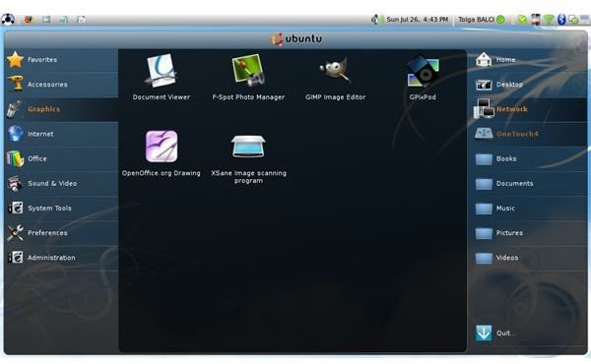This screenshot has width=591, height=364.
Task: Launch Firefox from the top panel
Action: click(x=29, y=19)
